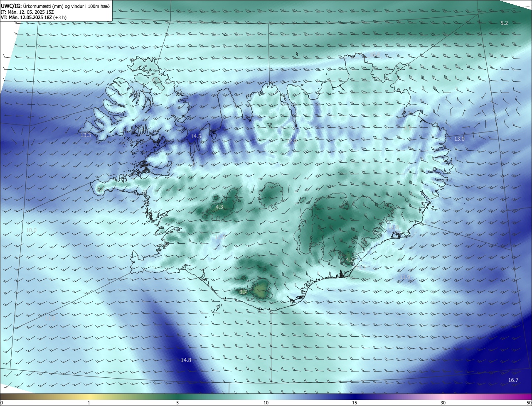This screenshot has height=406, width=532.
Task: Click the title 'UWC/IG: Úrkomumætti (mm) og vindur'
Action: click(55, 5)
